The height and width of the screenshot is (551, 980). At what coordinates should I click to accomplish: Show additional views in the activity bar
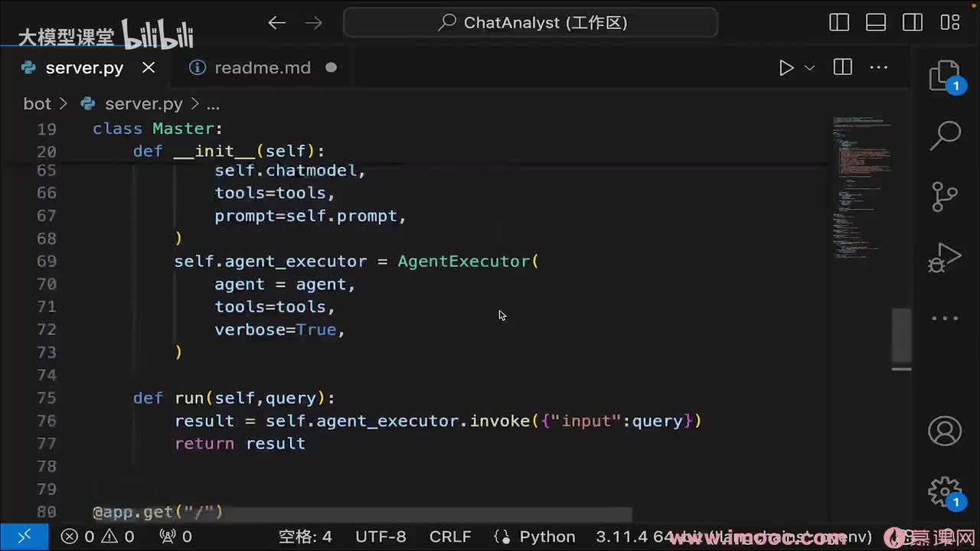point(945,318)
